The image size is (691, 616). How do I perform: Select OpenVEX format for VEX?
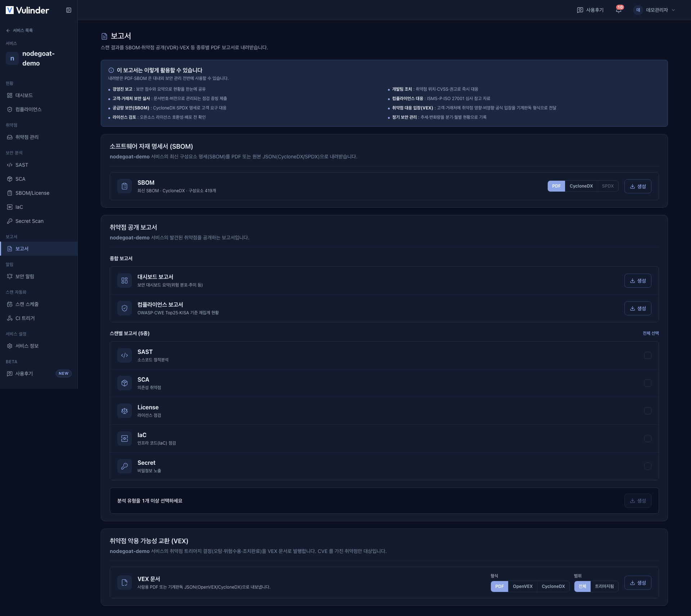[x=523, y=586]
